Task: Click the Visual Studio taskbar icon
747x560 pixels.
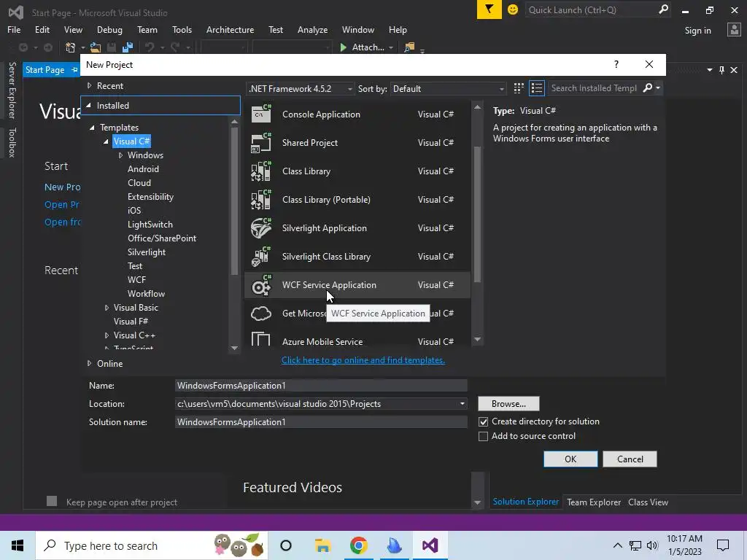Action: (430, 545)
